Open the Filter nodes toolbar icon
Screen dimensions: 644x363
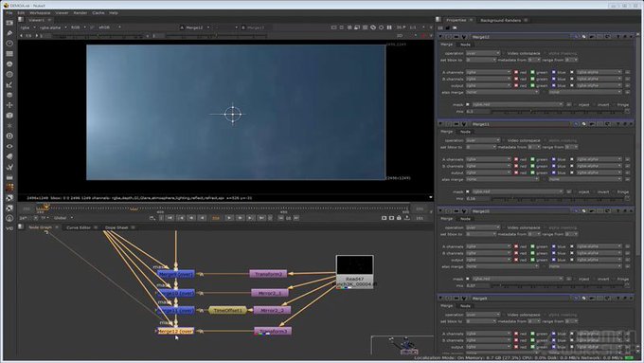[x=9, y=74]
